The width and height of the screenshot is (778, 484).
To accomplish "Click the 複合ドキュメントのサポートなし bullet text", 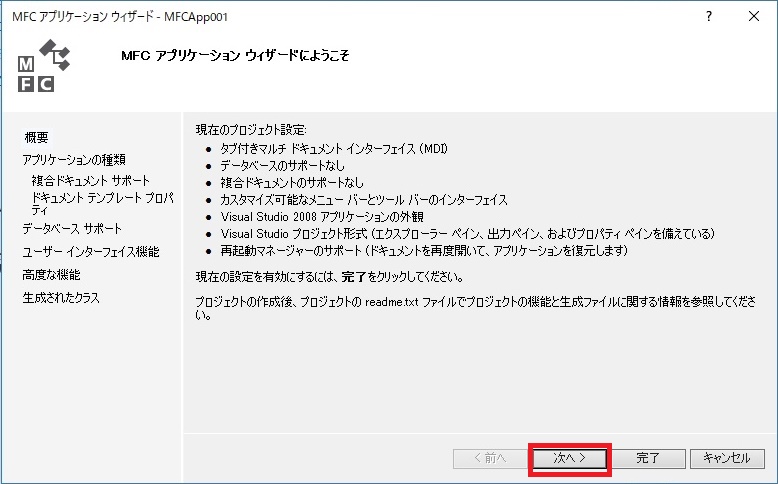I will point(292,183).
